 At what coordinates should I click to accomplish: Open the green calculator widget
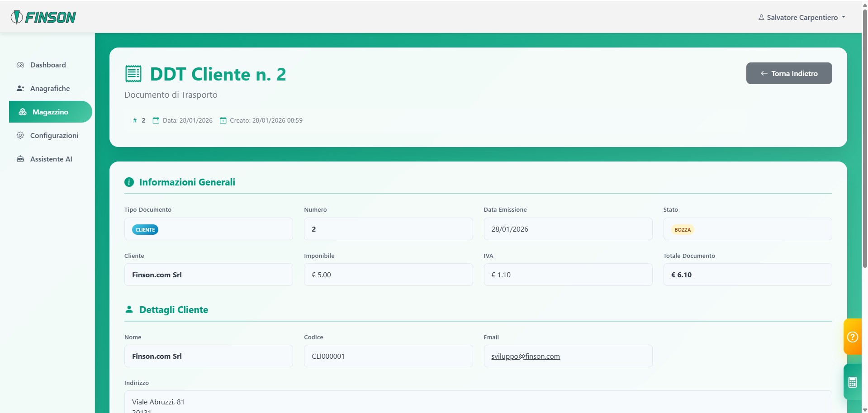[x=853, y=382]
